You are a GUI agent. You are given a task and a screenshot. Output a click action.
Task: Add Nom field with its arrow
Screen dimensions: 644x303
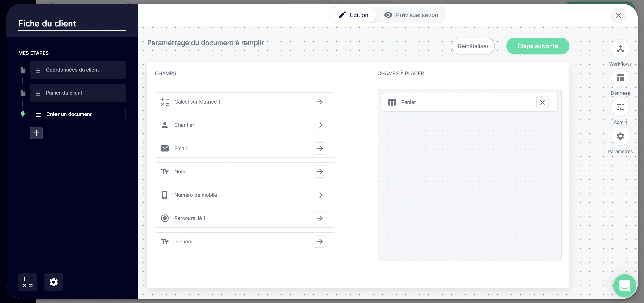coord(320,172)
